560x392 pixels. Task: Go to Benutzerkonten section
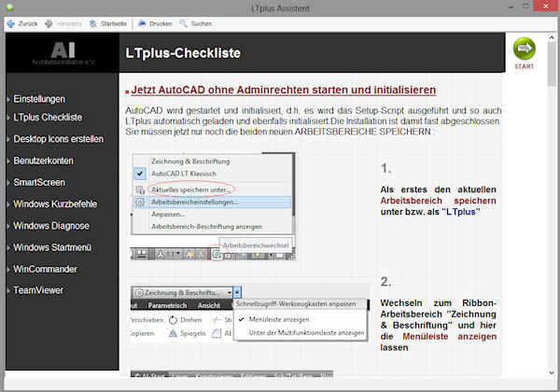43,161
